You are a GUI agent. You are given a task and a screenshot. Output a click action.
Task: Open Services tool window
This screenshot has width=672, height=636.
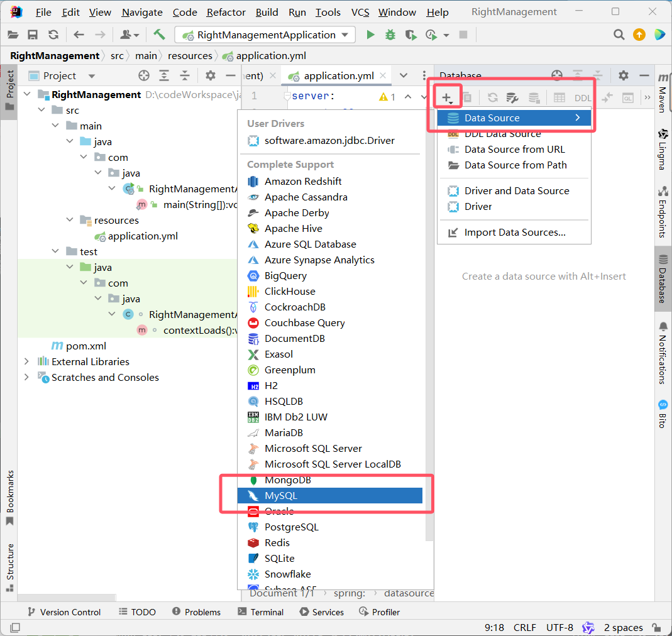click(x=322, y=612)
